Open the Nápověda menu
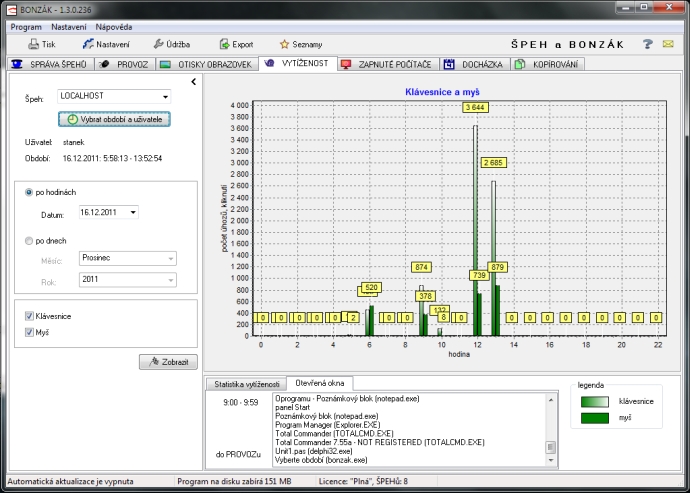The height and width of the screenshot is (493, 690). 114,27
